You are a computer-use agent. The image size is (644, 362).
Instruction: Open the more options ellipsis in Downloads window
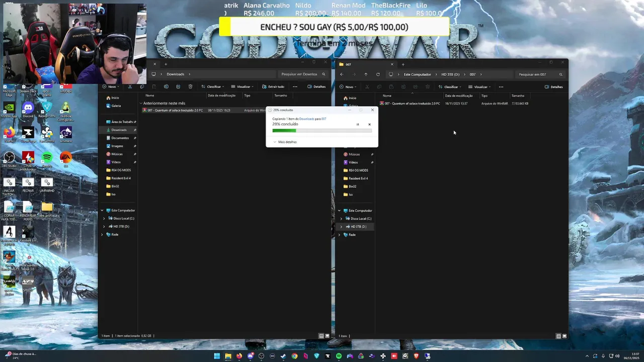coord(295,86)
